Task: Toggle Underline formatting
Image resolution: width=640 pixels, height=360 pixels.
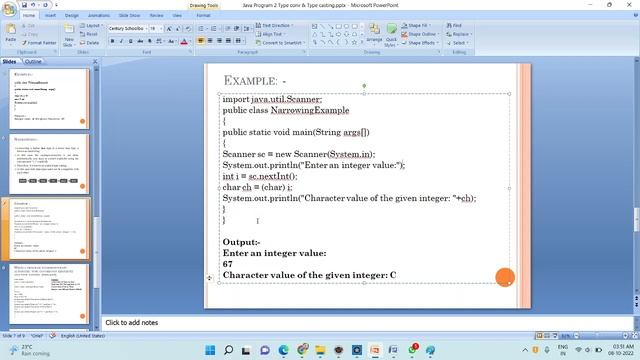Action: 131,41
